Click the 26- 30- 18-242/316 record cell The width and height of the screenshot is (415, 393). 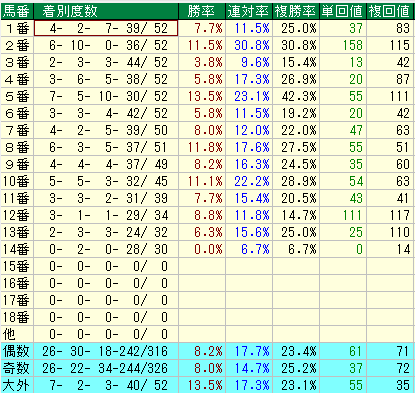point(106,351)
